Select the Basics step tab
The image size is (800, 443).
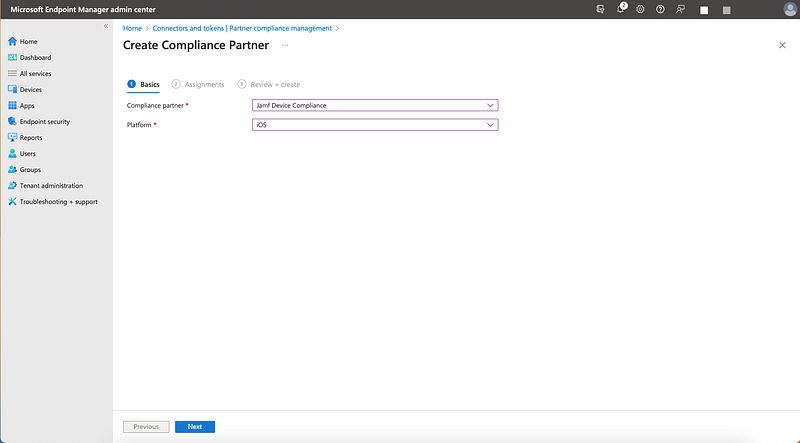point(143,84)
